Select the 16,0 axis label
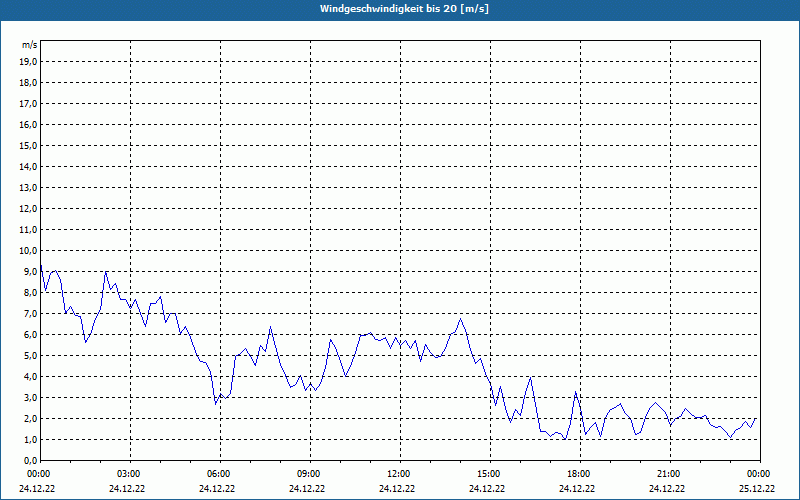800x500 pixels. point(28,124)
